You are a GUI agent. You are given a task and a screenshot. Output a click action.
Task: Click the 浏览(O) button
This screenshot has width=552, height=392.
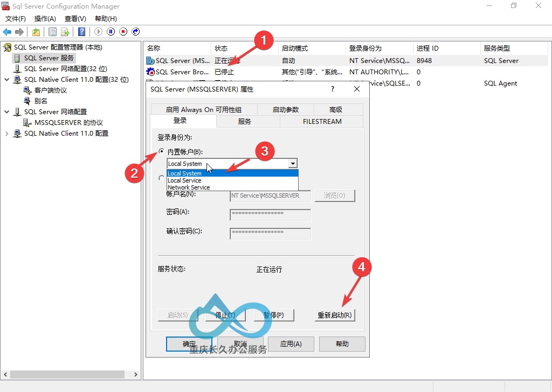335,195
